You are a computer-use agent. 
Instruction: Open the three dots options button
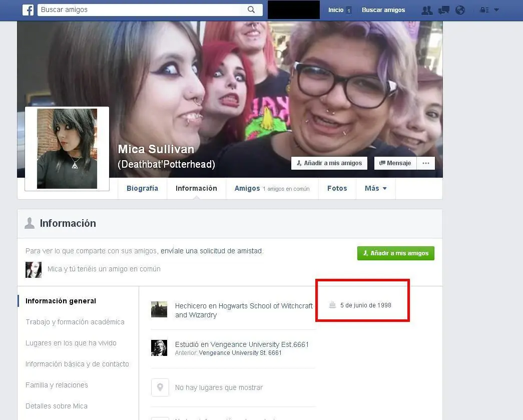pyautogui.click(x=426, y=163)
